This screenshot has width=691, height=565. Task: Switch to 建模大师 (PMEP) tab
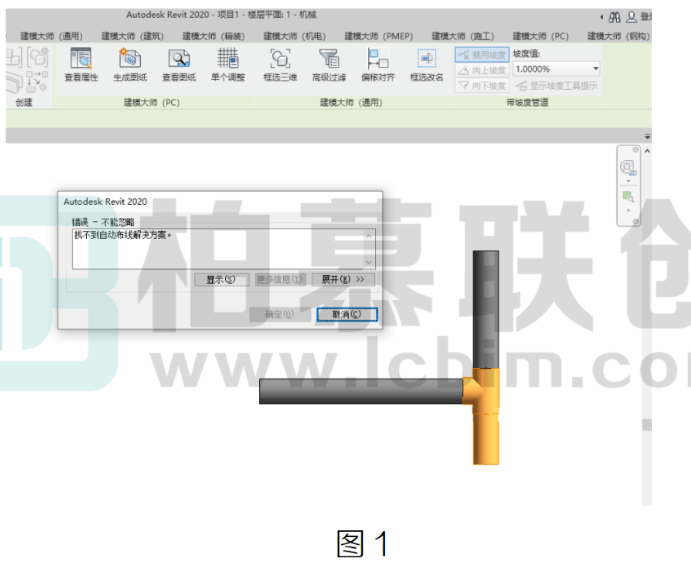coord(379,36)
